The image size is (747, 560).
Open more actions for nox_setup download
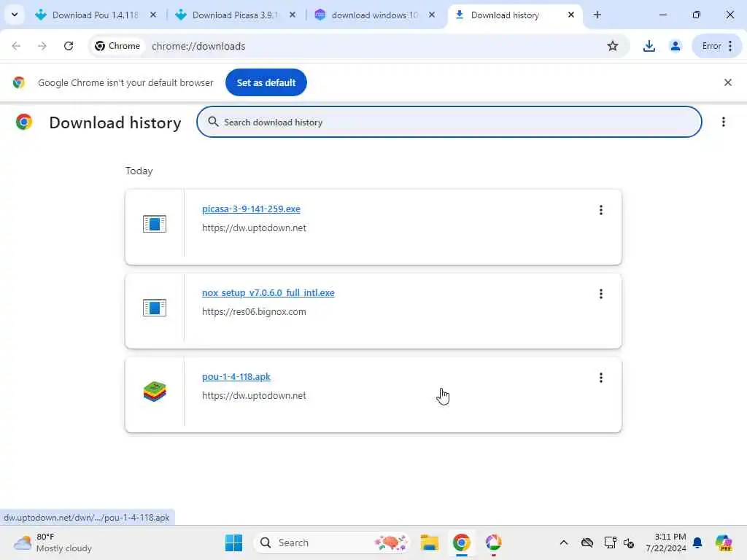pyautogui.click(x=601, y=294)
